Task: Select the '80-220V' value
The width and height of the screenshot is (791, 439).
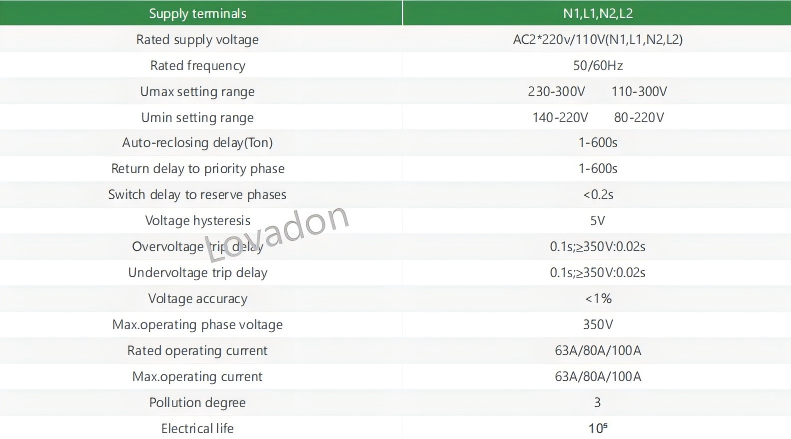Action: click(639, 118)
